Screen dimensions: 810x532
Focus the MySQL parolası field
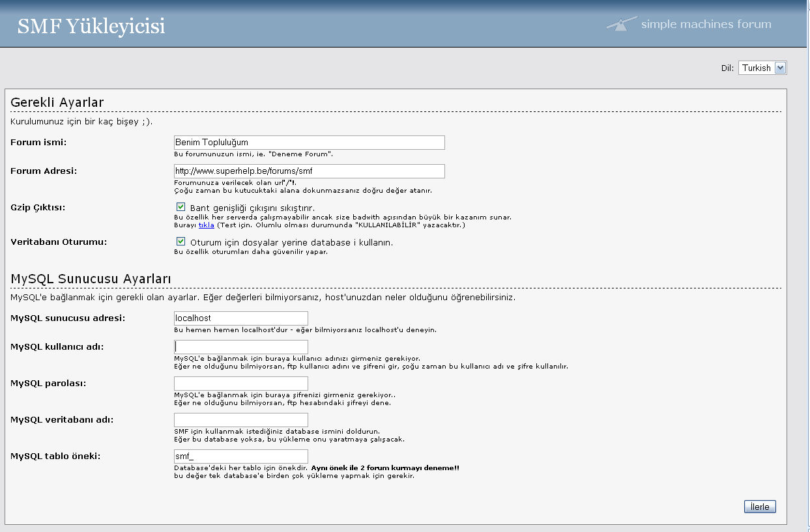(241, 384)
